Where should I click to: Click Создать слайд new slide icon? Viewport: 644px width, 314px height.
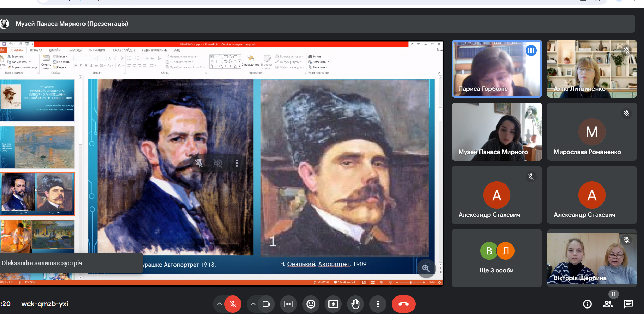[46, 58]
